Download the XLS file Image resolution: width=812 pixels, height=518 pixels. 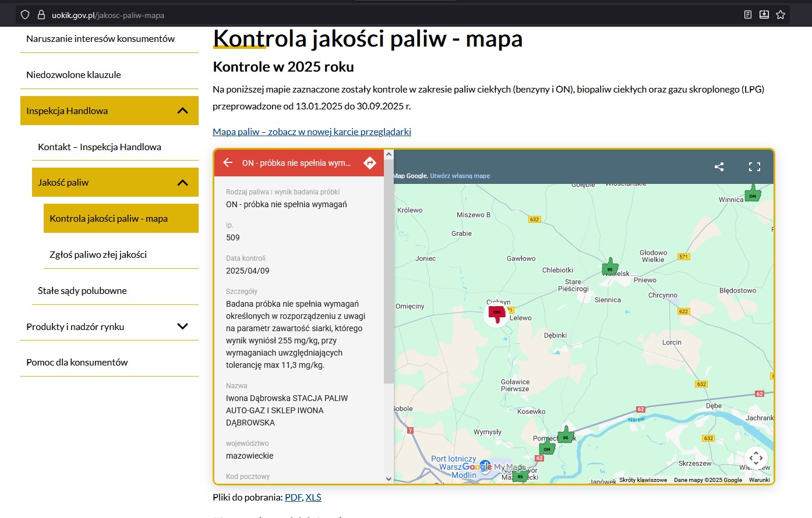point(313,497)
